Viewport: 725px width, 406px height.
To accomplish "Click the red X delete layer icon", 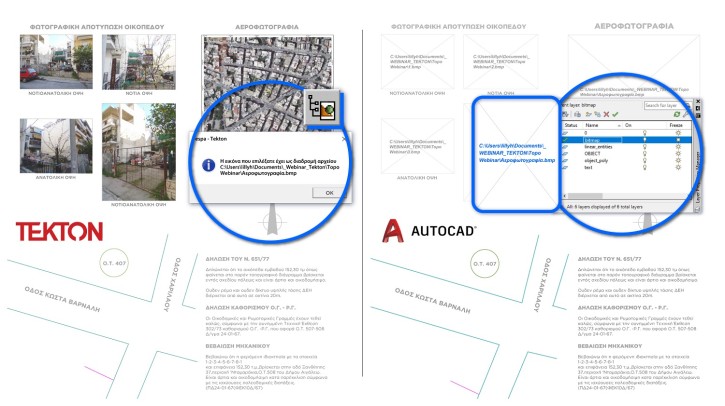I will (606, 114).
